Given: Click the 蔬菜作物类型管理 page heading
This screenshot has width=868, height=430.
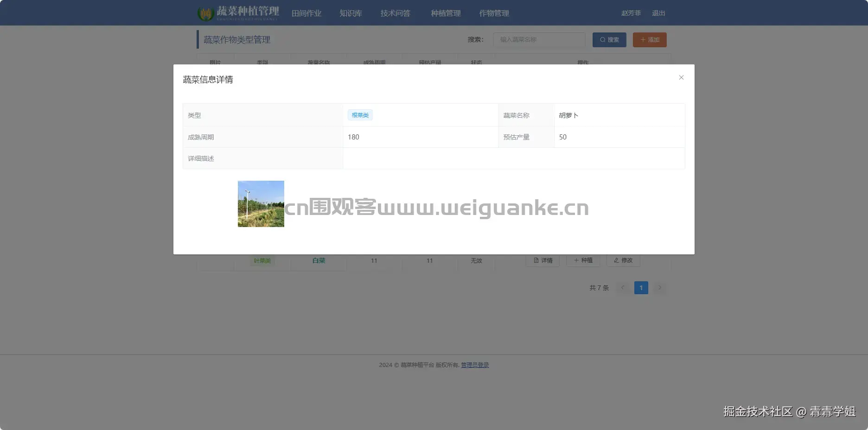Looking at the screenshot, I should point(237,40).
